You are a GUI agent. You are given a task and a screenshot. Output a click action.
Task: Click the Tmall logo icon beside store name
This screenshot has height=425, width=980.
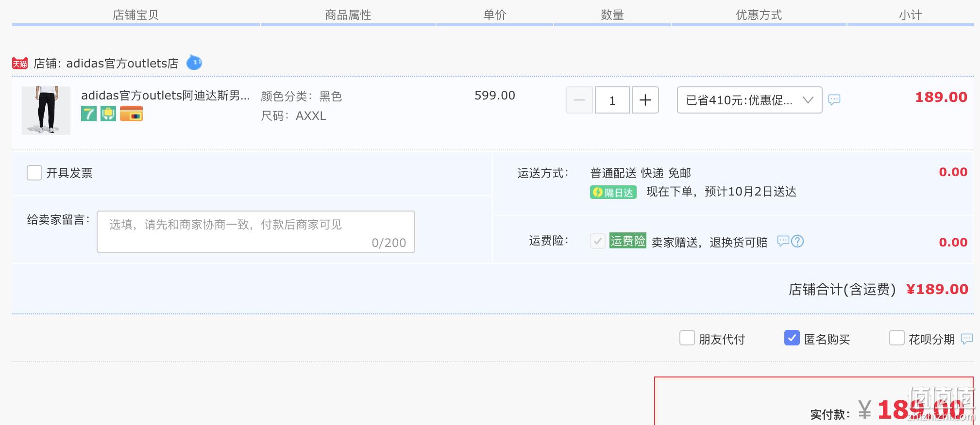click(20, 63)
